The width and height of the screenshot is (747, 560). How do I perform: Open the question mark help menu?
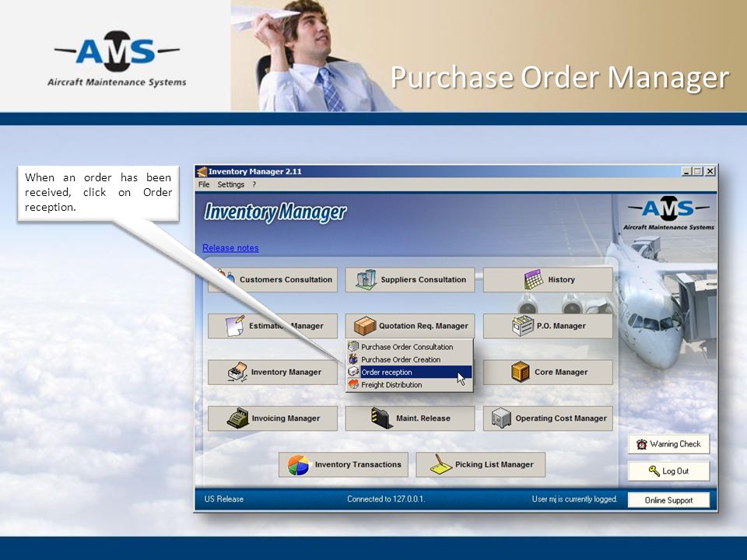coord(254,184)
